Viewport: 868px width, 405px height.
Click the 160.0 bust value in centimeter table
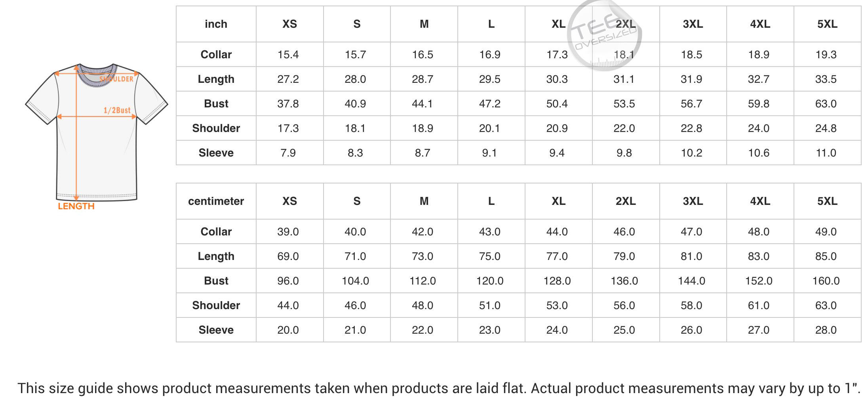coord(826,281)
